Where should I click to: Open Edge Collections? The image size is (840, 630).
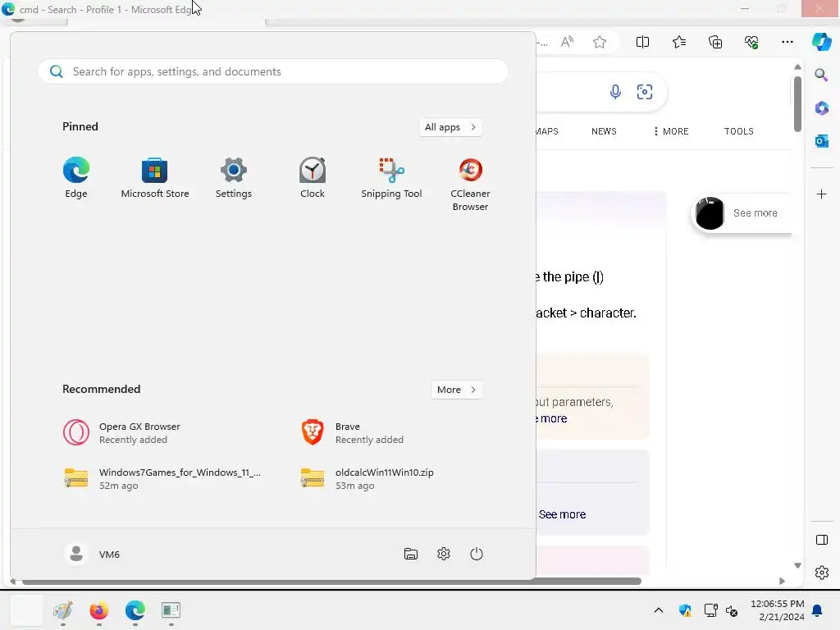(x=715, y=42)
